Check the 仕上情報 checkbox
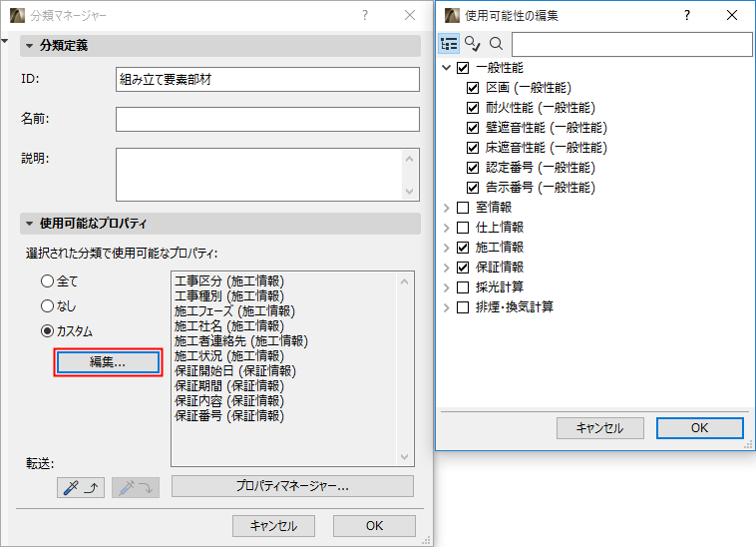The height and width of the screenshot is (547, 756). pos(463,228)
